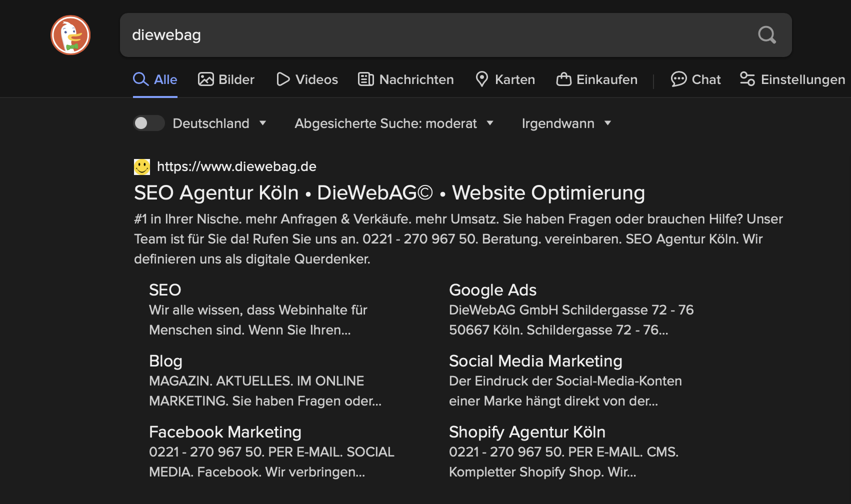Toggle the Deutschland region switch
The width and height of the screenshot is (851, 504).
click(x=149, y=123)
